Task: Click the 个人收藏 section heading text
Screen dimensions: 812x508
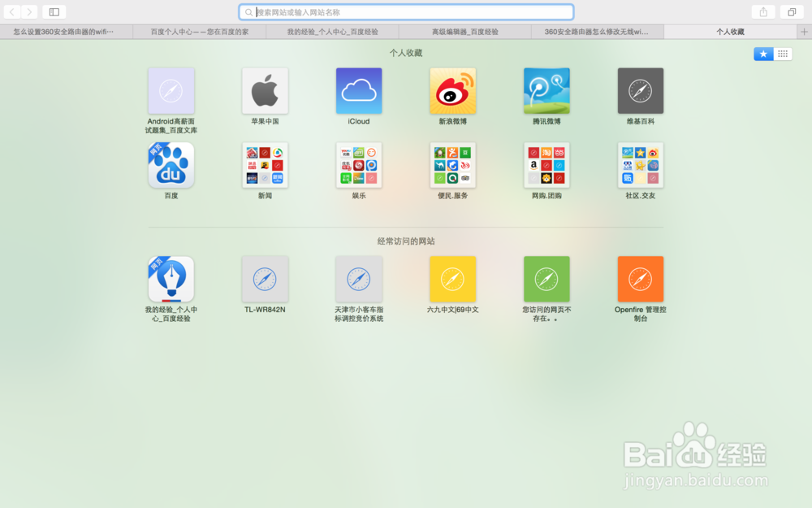Action: click(406, 53)
